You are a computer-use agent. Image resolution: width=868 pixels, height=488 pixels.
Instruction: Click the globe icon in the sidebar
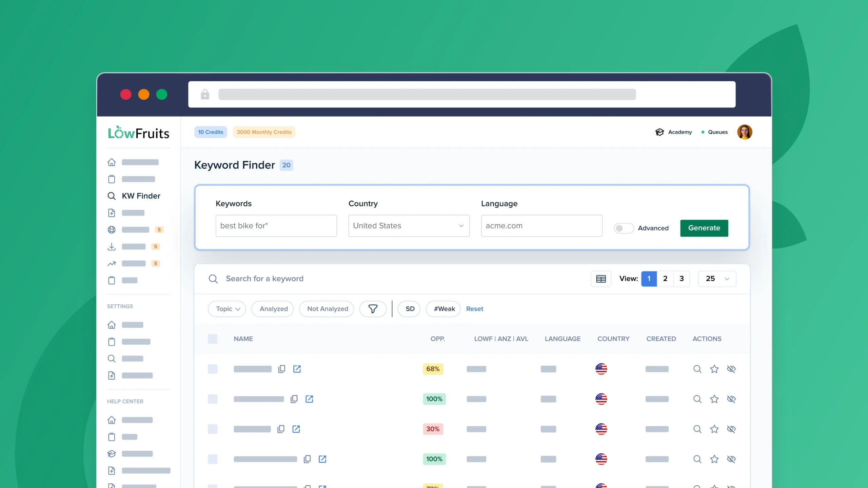[112, 229]
